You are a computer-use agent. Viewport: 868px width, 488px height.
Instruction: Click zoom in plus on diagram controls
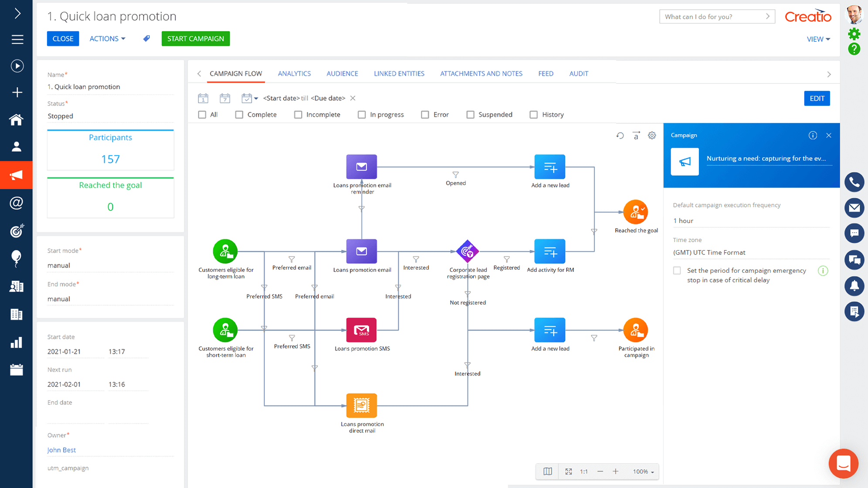coord(616,471)
